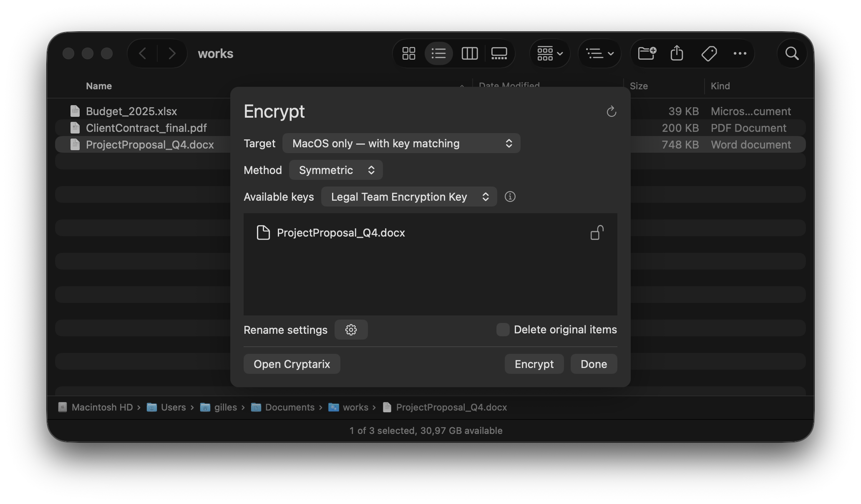The height and width of the screenshot is (504, 861).
Task: Click document icon in the Encrypt file list
Action: 263,233
